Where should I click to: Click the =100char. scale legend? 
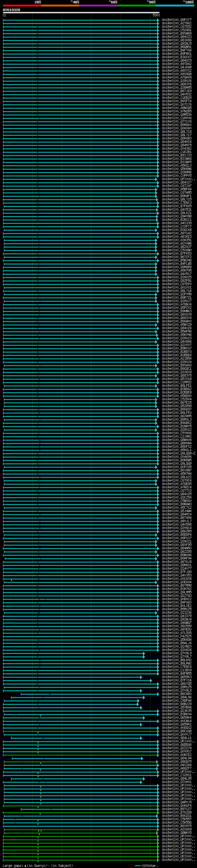(146, 866)
